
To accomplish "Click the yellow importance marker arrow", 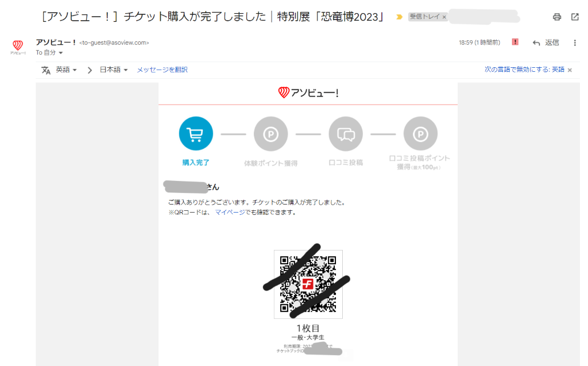I will pyautogui.click(x=399, y=17).
